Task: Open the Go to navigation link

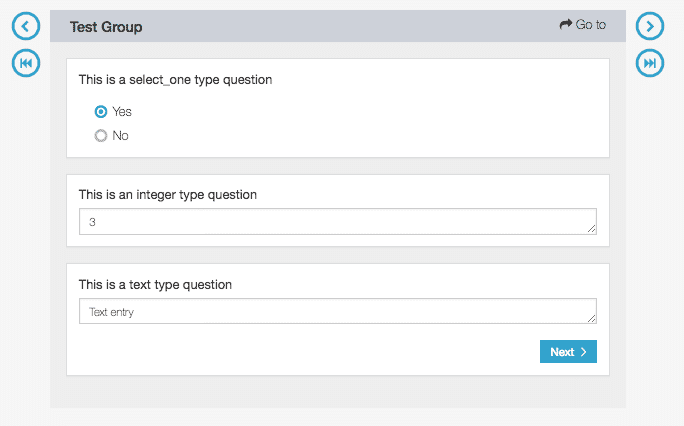Action: coord(583,24)
